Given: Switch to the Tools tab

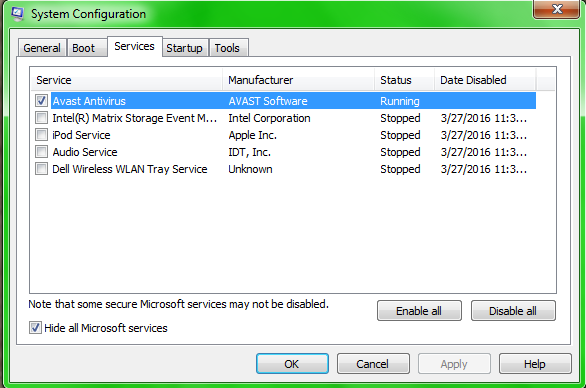Looking at the screenshot, I should point(228,48).
